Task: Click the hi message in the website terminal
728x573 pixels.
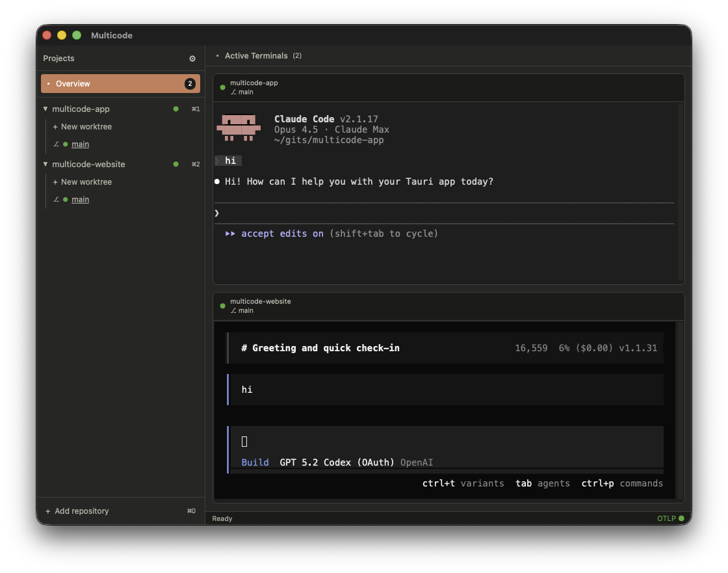Action: tap(247, 390)
